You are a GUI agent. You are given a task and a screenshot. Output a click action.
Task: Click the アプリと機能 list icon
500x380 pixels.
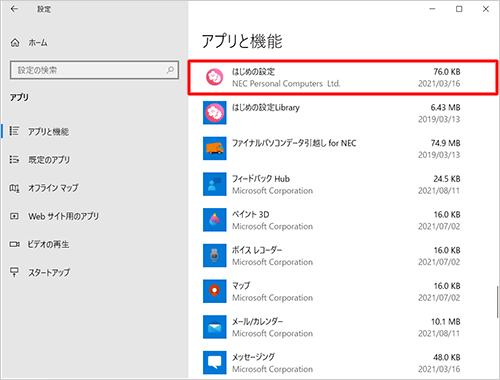click(x=14, y=131)
